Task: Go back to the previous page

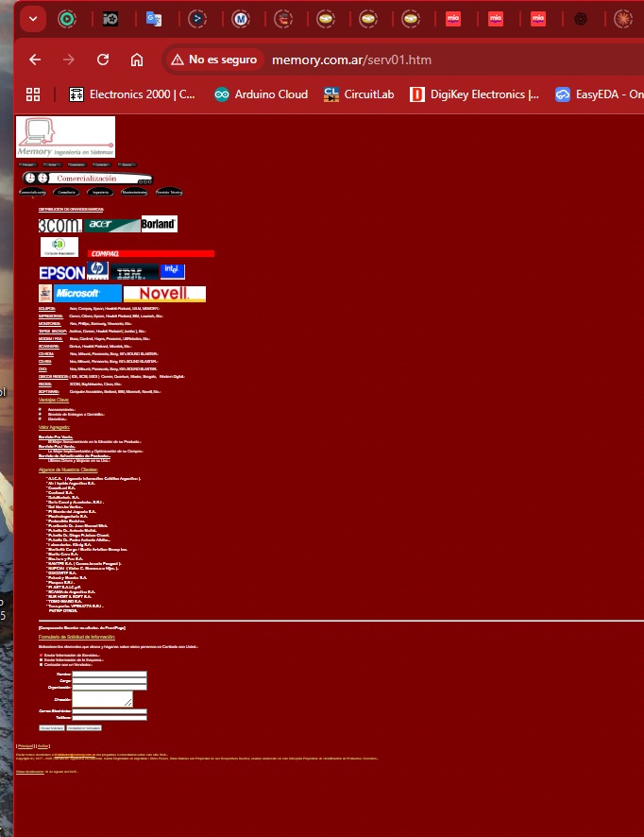Action: [35, 60]
